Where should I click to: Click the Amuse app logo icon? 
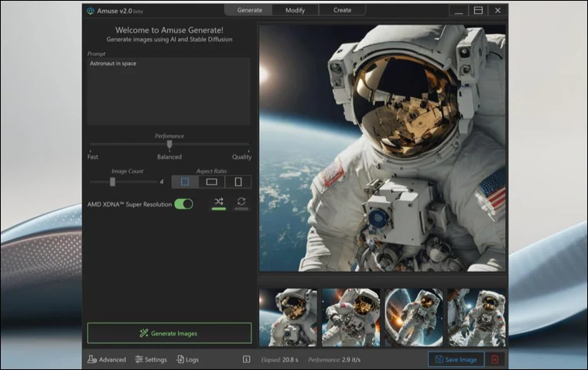(91, 10)
